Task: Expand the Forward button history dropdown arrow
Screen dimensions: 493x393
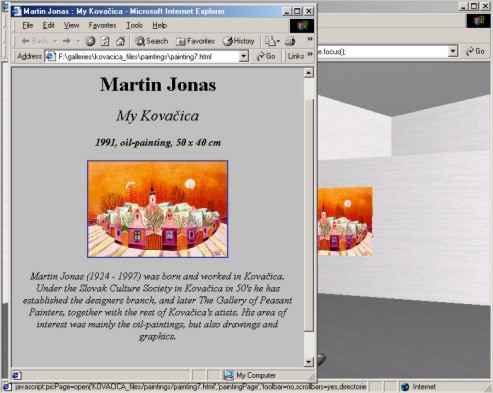Action: pyautogui.click(x=78, y=41)
